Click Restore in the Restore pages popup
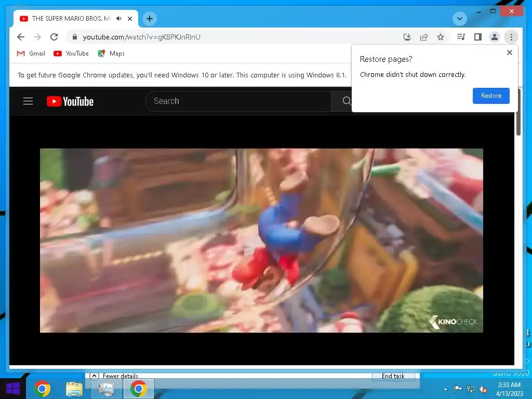This screenshot has height=399, width=532. point(491,96)
